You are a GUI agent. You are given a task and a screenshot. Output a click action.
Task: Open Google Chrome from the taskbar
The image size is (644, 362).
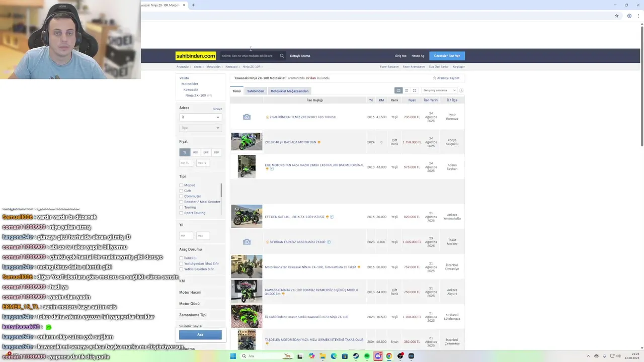click(x=389, y=356)
